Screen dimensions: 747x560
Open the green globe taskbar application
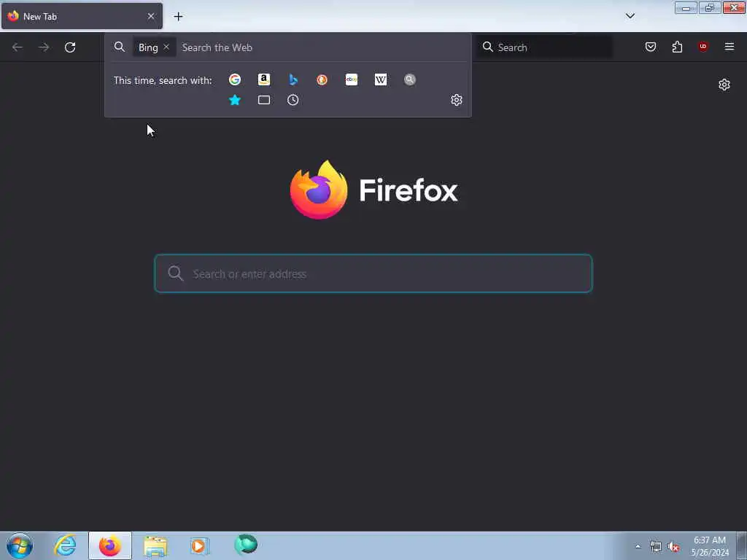(246, 545)
